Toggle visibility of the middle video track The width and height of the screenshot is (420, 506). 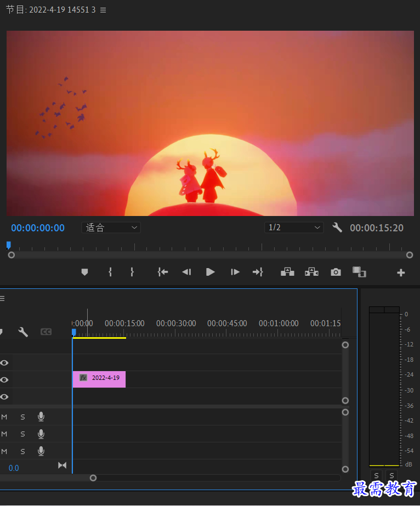click(4, 380)
